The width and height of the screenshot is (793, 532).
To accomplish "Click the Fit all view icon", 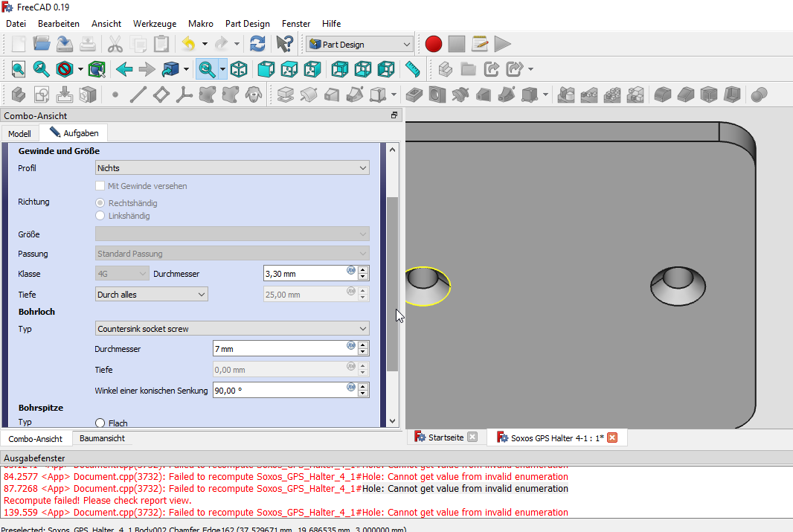I will pos(19,70).
